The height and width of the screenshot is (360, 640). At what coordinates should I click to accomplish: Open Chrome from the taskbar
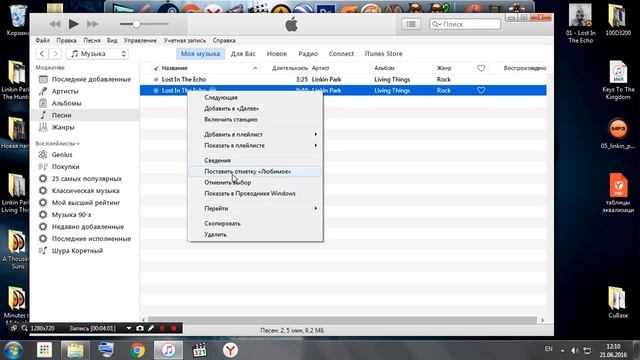(x=138, y=350)
